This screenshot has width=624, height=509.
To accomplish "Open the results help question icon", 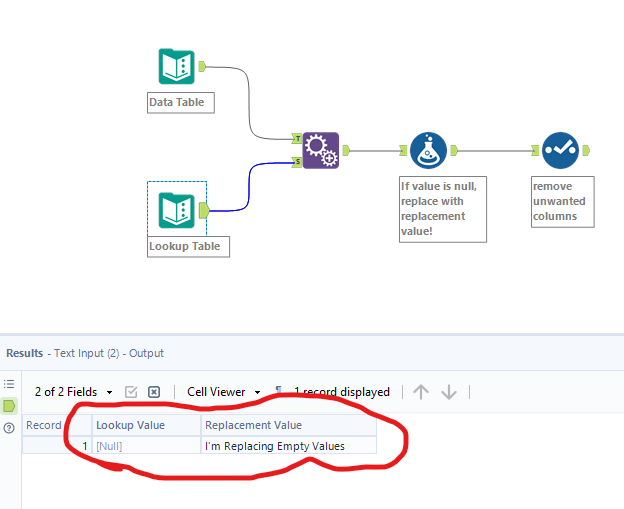I will click(9, 428).
